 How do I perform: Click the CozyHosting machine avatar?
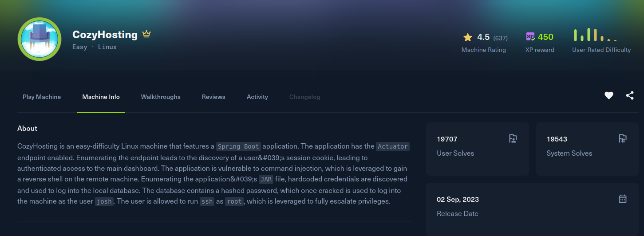click(x=40, y=39)
